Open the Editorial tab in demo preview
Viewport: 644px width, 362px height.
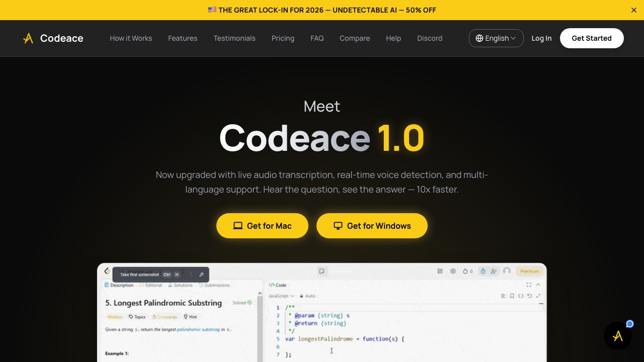[150, 285]
